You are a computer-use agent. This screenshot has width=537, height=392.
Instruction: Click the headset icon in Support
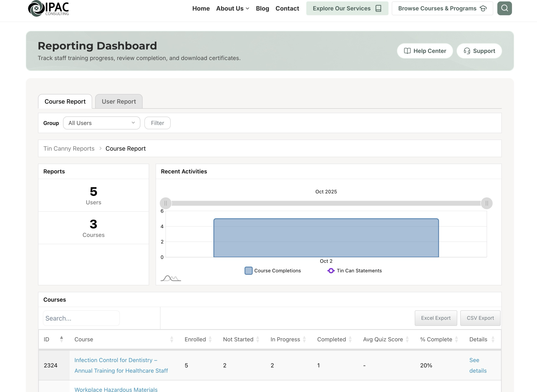point(467,51)
